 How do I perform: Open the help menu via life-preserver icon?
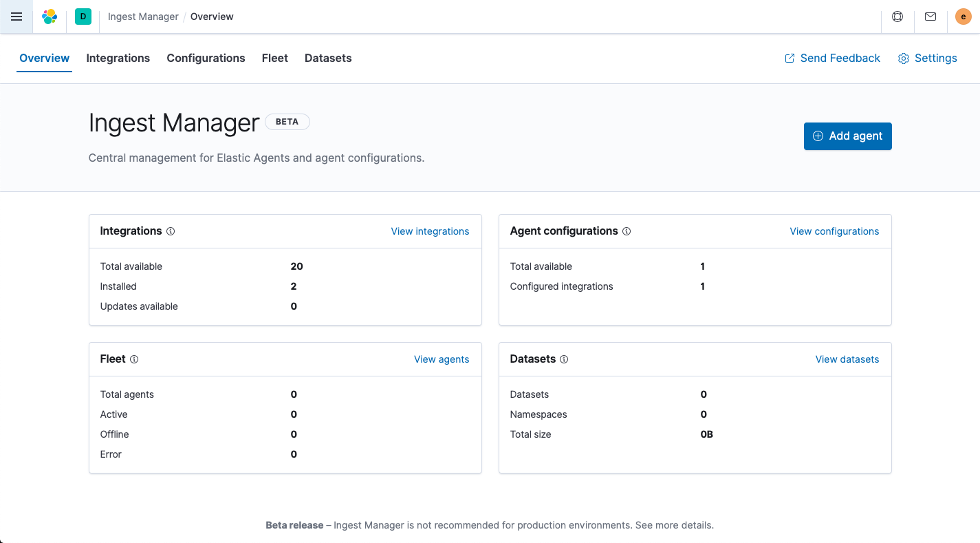click(x=897, y=17)
